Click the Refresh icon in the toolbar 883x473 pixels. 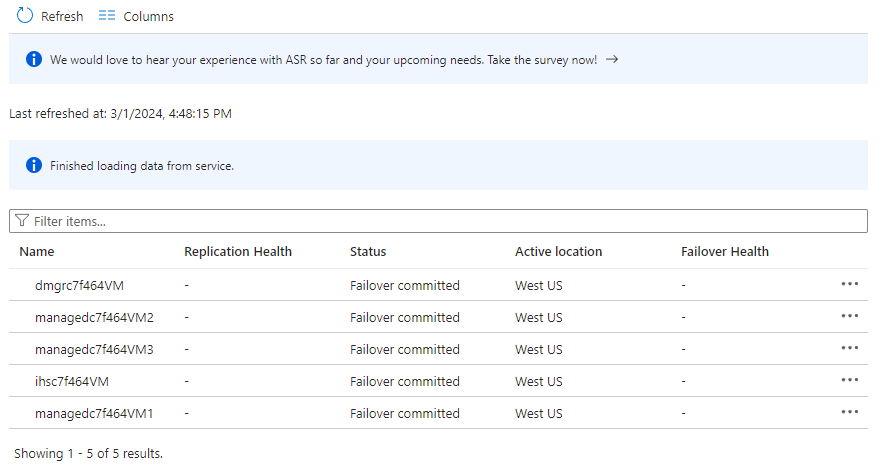26,16
